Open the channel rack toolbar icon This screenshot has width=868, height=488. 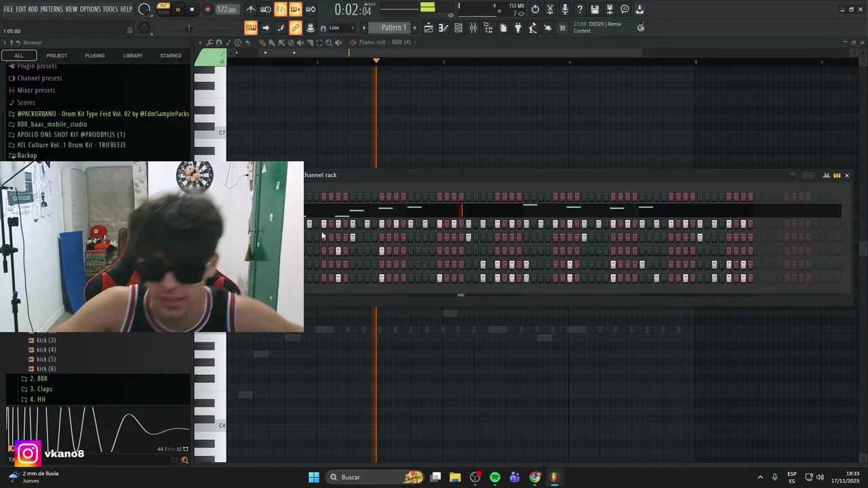click(x=458, y=28)
